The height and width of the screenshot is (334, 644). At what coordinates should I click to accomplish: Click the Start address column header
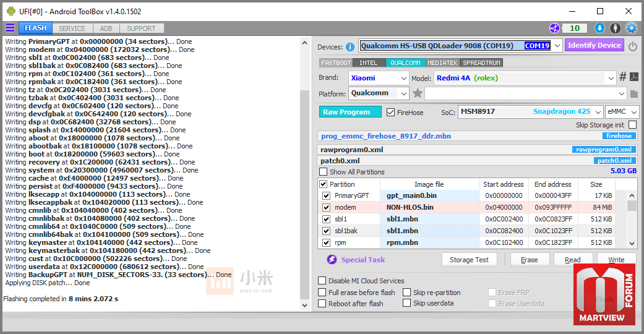(503, 184)
